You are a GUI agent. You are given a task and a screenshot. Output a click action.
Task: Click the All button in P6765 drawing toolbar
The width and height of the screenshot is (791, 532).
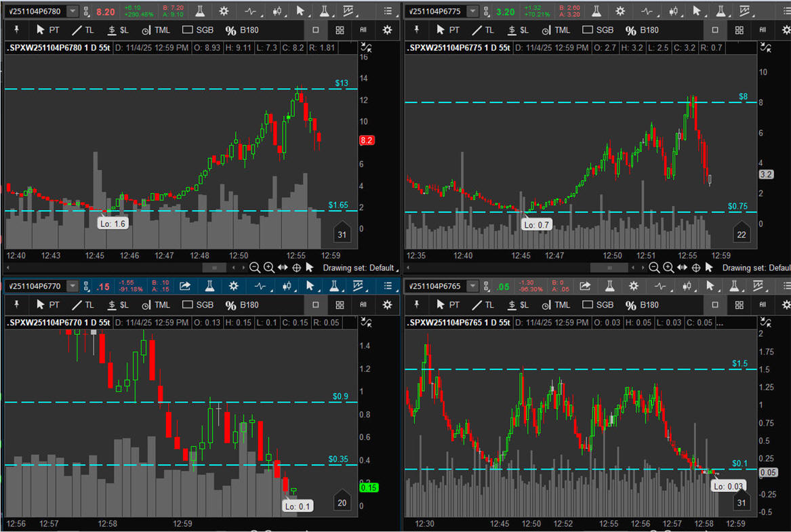pos(763,306)
